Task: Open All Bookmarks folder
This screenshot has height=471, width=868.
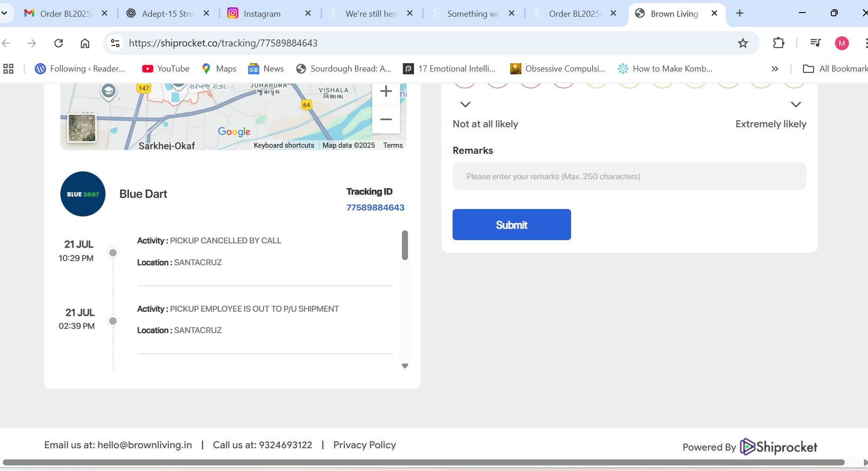Action: pos(835,69)
